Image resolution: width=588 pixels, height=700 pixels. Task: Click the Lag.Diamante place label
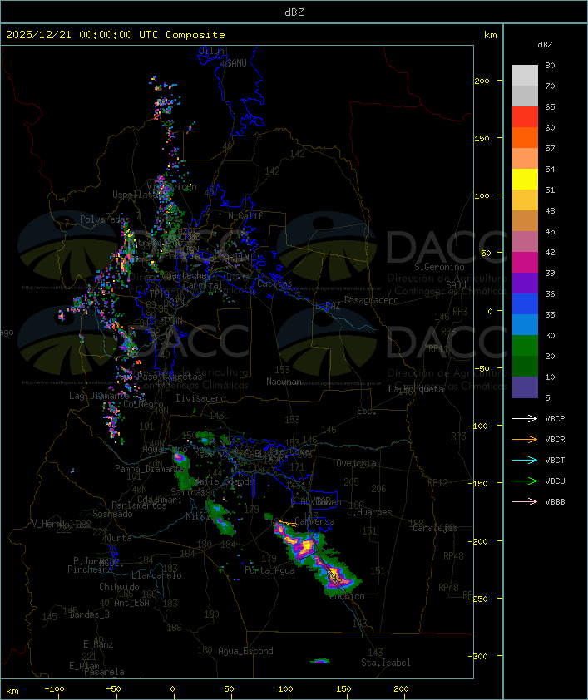point(99,396)
